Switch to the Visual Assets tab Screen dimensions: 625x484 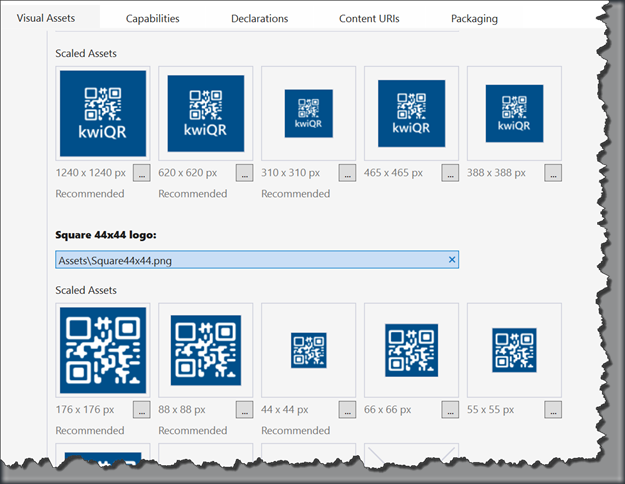[x=46, y=18]
